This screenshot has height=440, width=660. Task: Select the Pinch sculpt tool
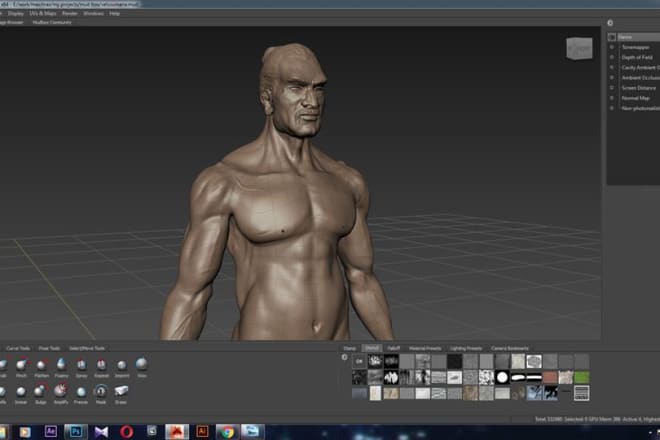point(21,365)
